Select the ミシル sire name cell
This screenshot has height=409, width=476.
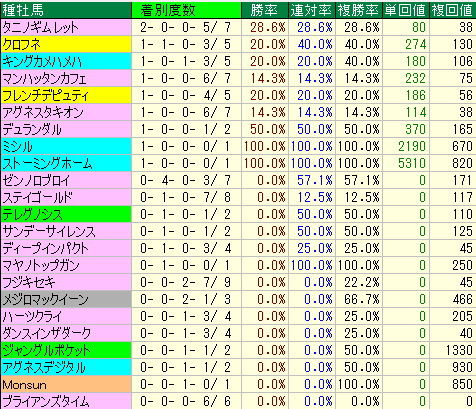click(66, 146)
